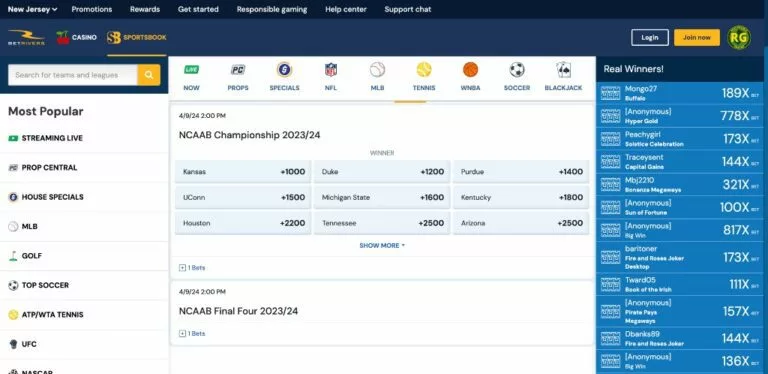Click Anonymous Sun of Fortune 100X row
This screenshot has height=374, width=768.
click(x=679, y=207)
